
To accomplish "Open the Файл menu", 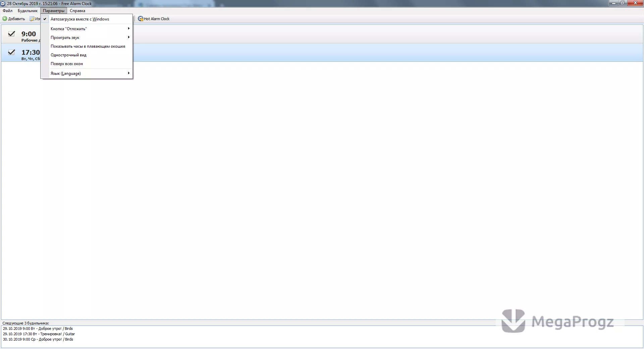I will pos(8,11).
